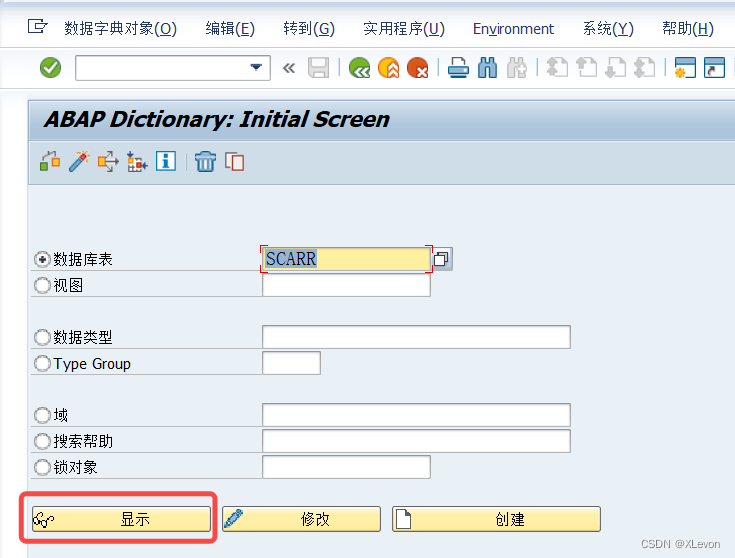Click the object hierarchy display icon
The image size is (735, 558).
pos(137,162)
